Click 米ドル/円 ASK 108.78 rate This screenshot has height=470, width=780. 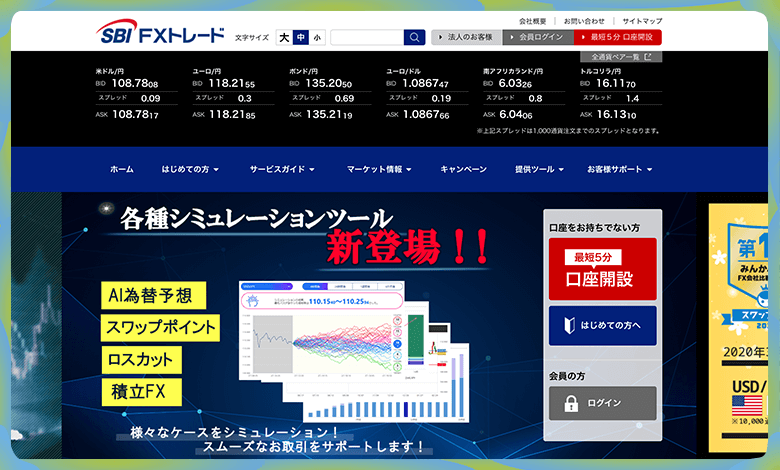[x=135, y=114]
